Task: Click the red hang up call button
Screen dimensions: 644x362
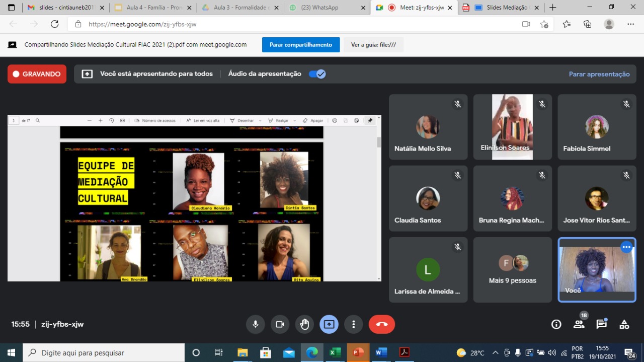Action: click(381, 324)
